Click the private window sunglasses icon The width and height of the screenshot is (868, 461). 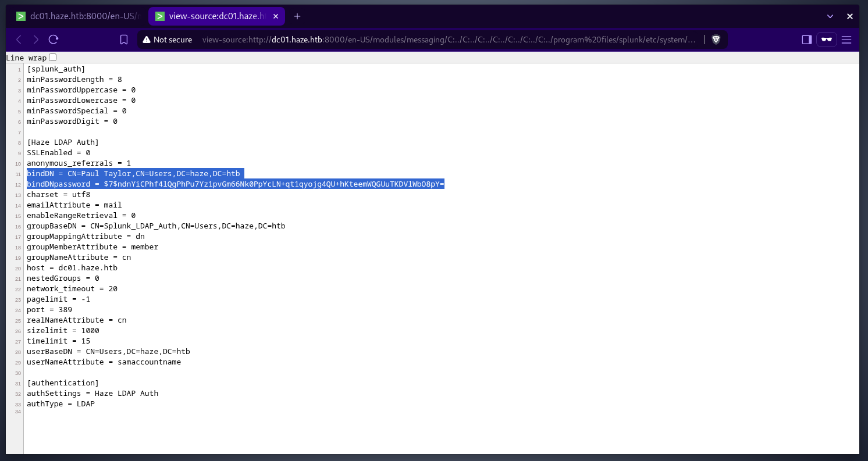(826, 40)
